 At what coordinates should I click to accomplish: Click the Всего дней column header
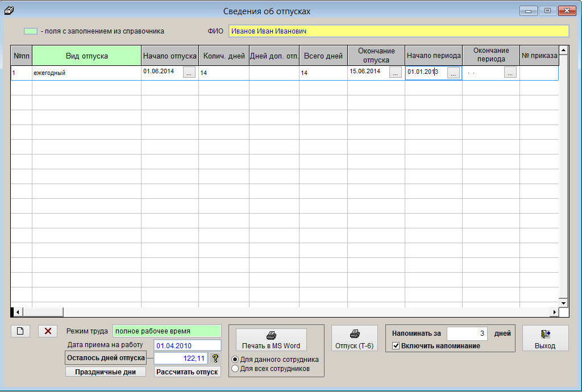[x=323, y=56]
